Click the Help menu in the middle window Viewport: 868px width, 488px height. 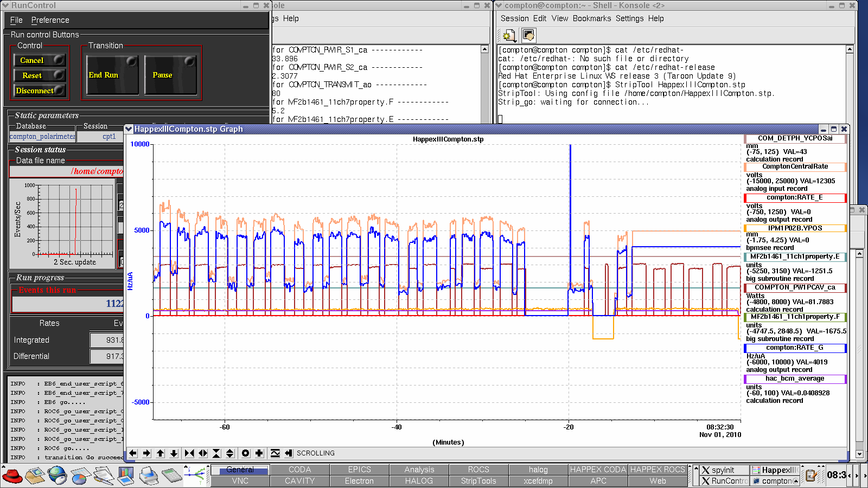click(291, 18)
